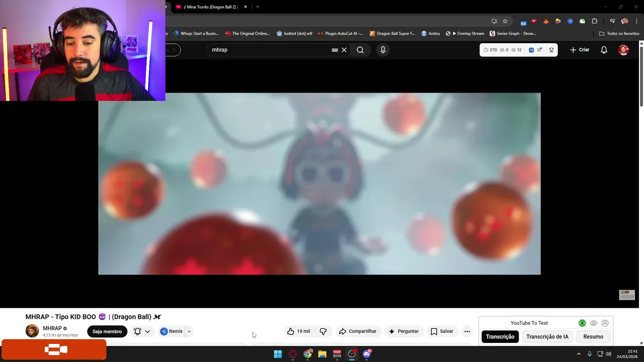Switch to the Transcrição de IA tab
The image size is (644, 362).
547,337
